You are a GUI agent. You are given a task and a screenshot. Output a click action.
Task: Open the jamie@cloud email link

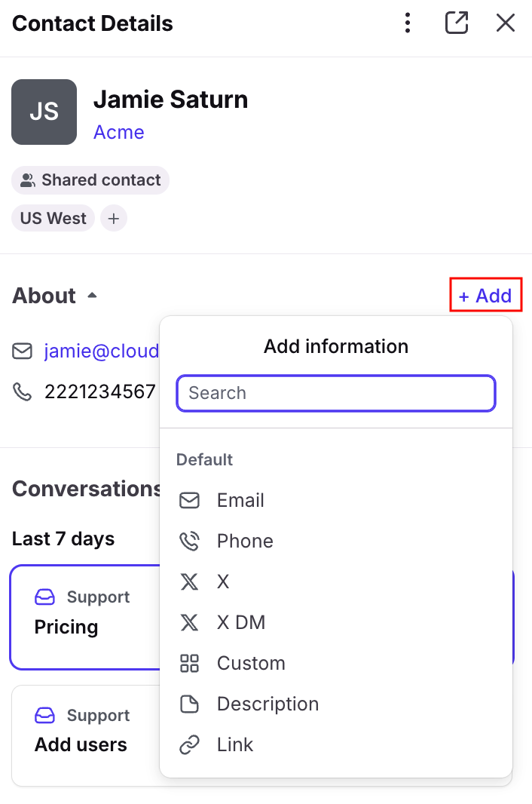[x=102, y=351]
